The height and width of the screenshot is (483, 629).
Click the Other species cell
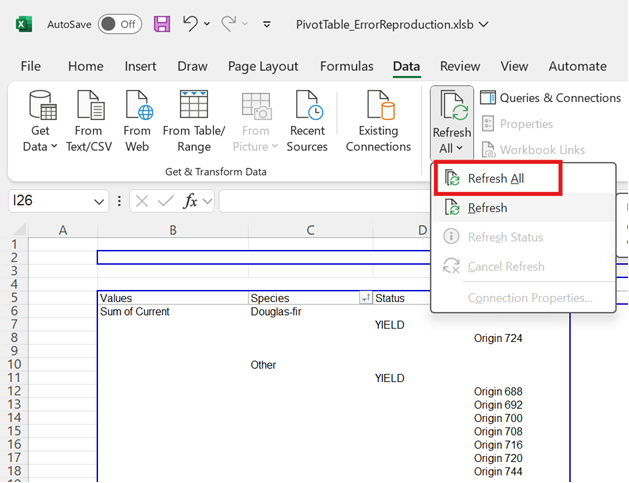pos(310,365)
